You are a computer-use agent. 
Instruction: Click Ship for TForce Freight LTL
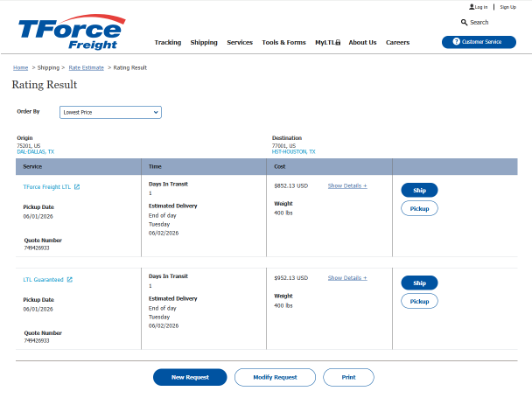[x=419, y=191]
